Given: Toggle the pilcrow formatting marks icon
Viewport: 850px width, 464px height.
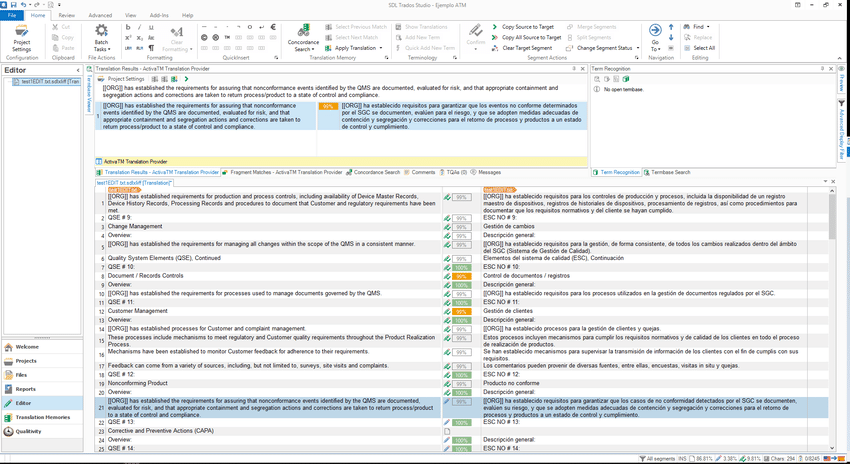Looking at the screenshot, I should point(151,48).
